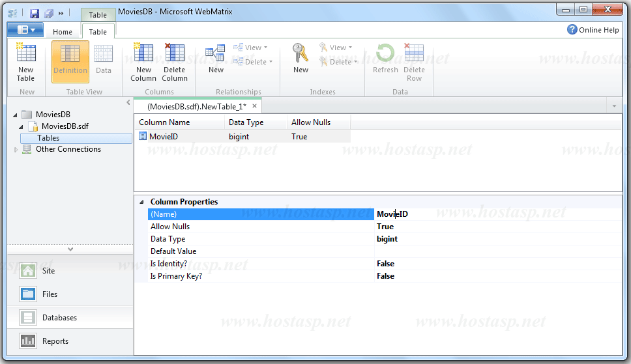Edit the (Name) value MovieID
The image size is (631, 364).
tap(498, 214)
